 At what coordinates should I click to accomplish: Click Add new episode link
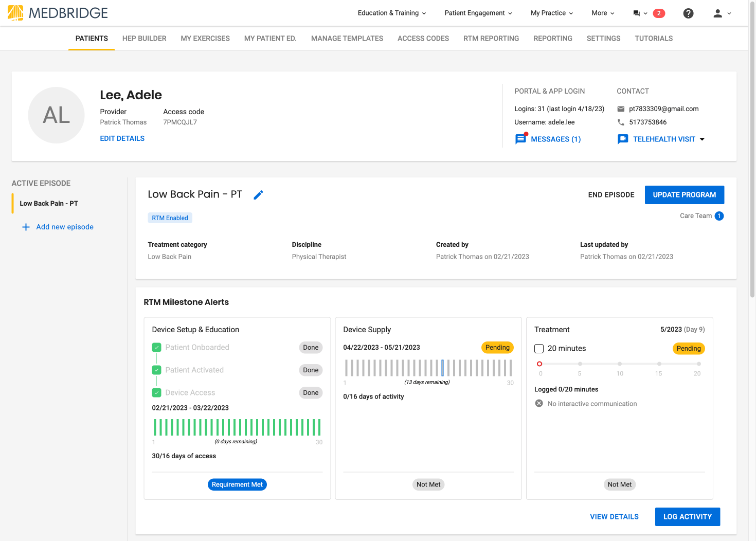65,227
